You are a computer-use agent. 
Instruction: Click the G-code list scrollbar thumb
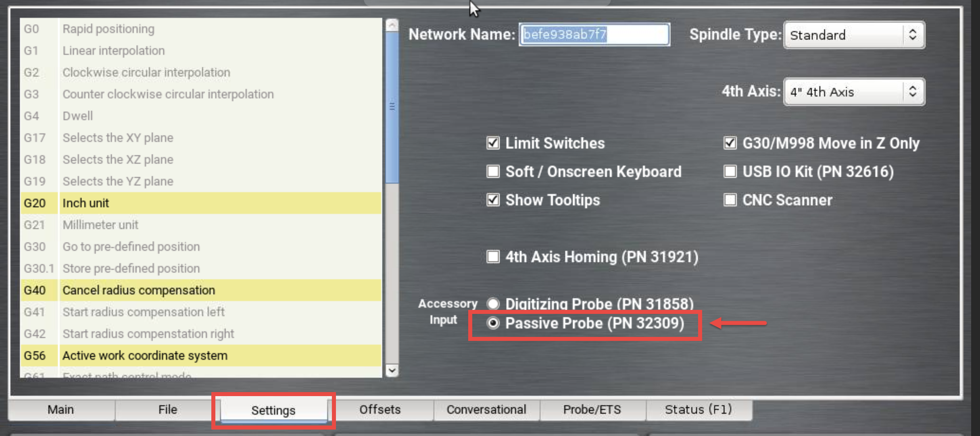pos(392,107)
